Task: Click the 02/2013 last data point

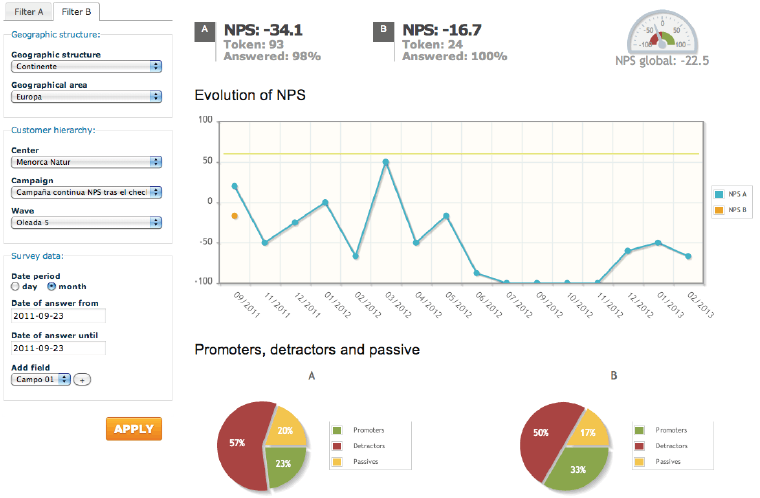Action: (688, 256)
